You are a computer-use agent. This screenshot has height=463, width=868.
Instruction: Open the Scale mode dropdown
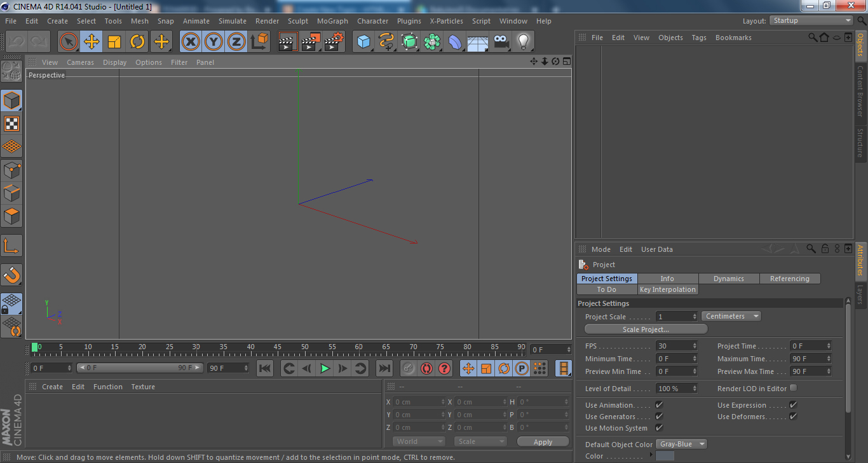coord(480,441)
